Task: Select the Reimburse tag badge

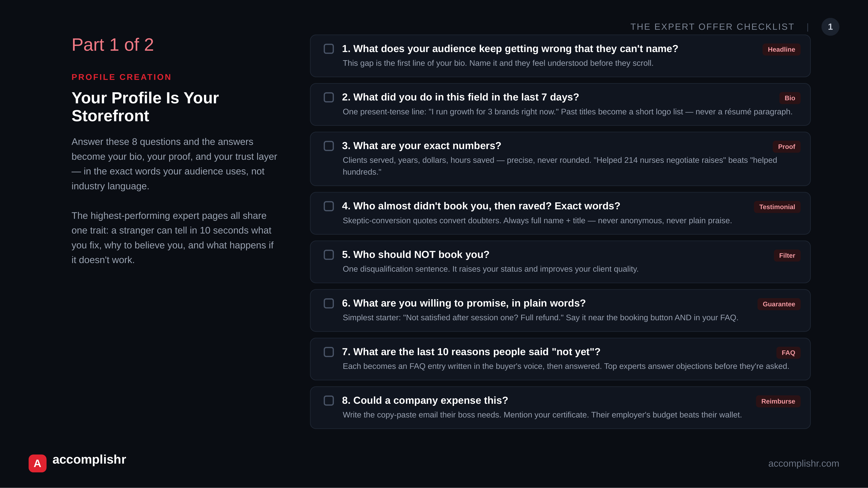Action: (x=778, y=401)
